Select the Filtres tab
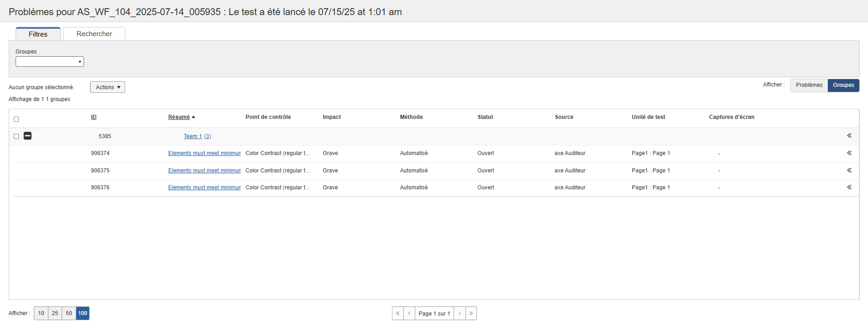This screenshot has width=868, height=327. click(38, 34)
